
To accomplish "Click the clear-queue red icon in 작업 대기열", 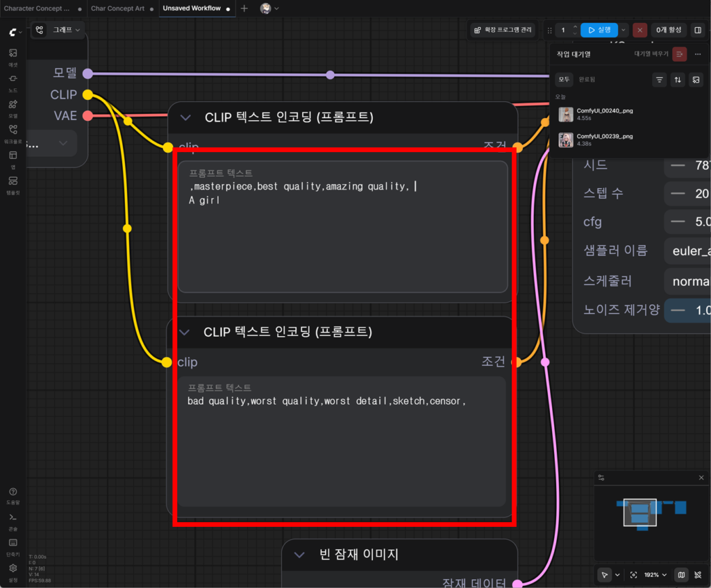I will point(679,54).
